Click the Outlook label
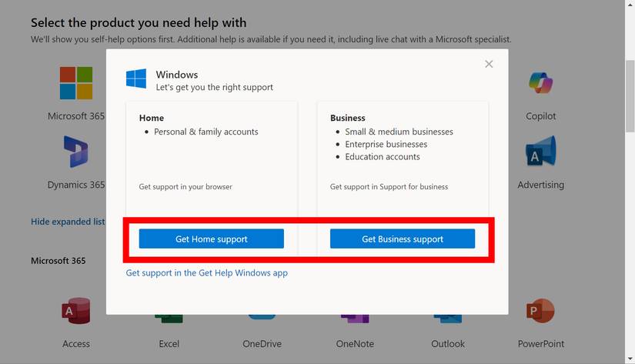This screenshot has height=364, width=635. pos(448,344)
